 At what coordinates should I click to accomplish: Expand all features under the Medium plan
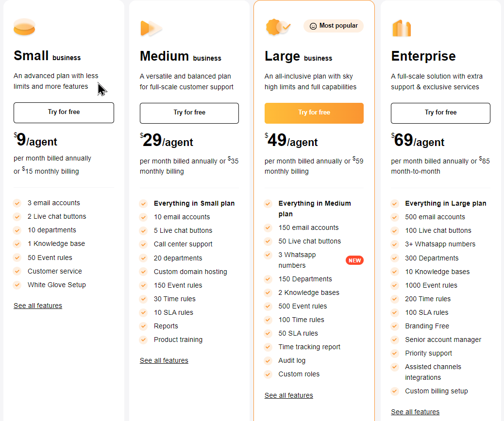point(164,360)
